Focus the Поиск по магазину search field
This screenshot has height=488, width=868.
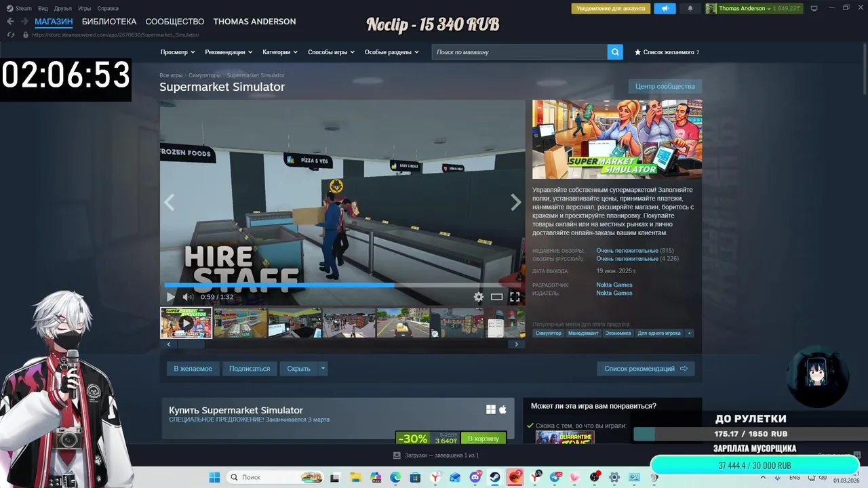pos(519,52)
